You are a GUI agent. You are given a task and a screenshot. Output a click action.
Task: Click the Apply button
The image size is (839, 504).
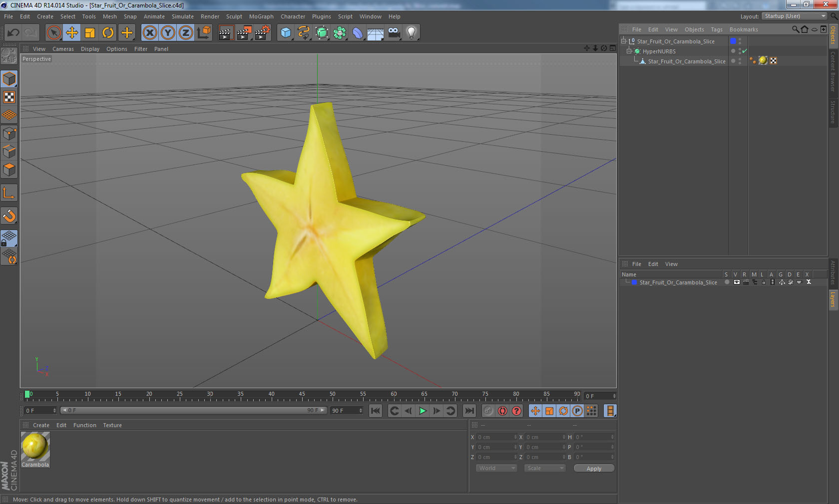point(594,468)
